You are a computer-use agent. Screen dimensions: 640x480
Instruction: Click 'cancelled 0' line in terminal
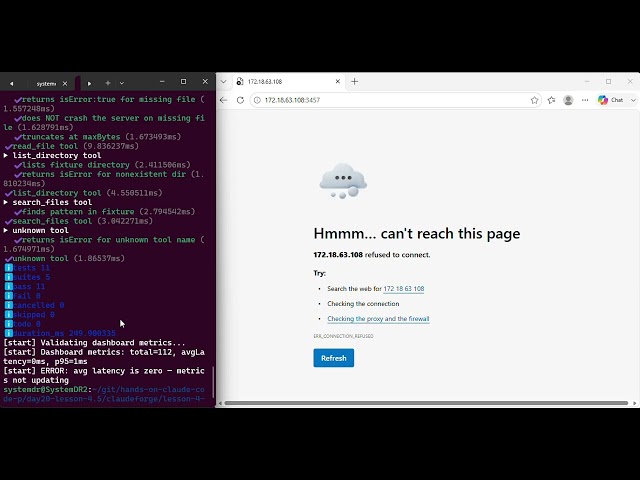(34, 305)
